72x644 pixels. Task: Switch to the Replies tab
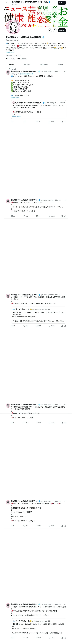point(27,64)
